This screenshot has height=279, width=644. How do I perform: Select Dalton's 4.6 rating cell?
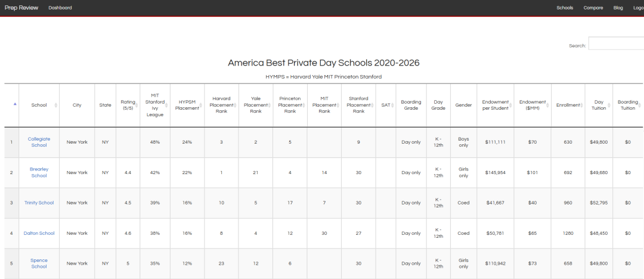[x=128, y=233]
